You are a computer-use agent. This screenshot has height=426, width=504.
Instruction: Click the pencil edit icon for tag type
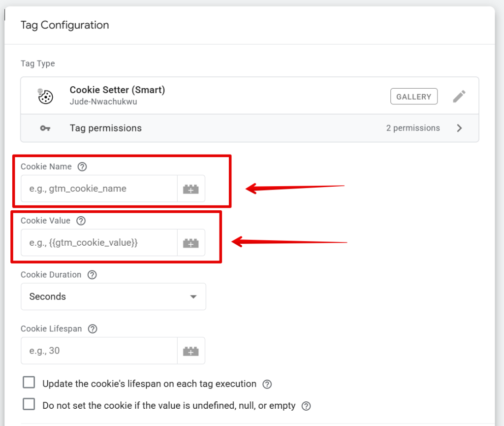(459, 97)
